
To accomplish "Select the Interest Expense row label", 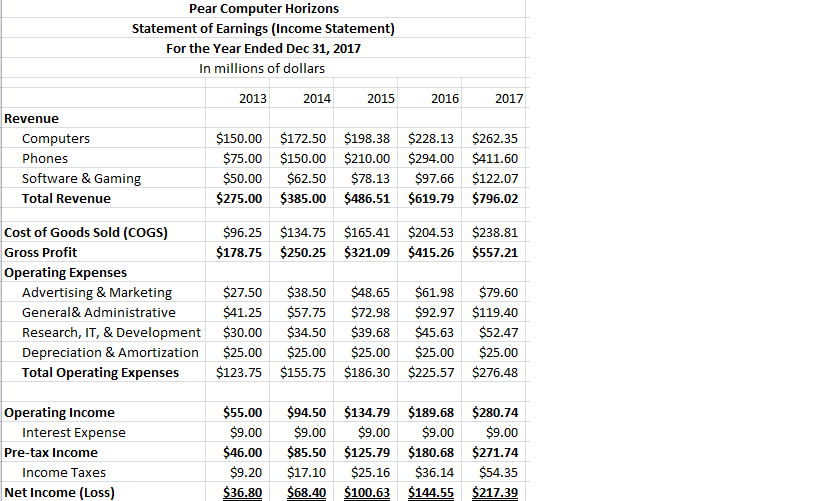I will (74, 432).
